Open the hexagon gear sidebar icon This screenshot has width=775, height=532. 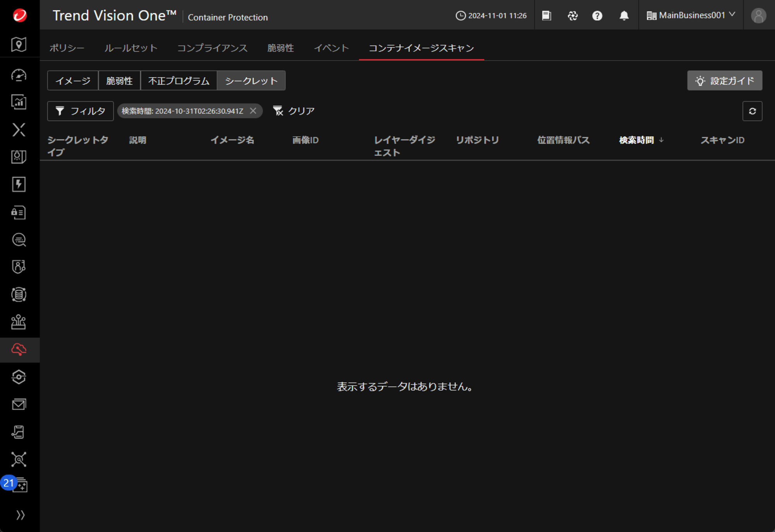click(19, 377)
